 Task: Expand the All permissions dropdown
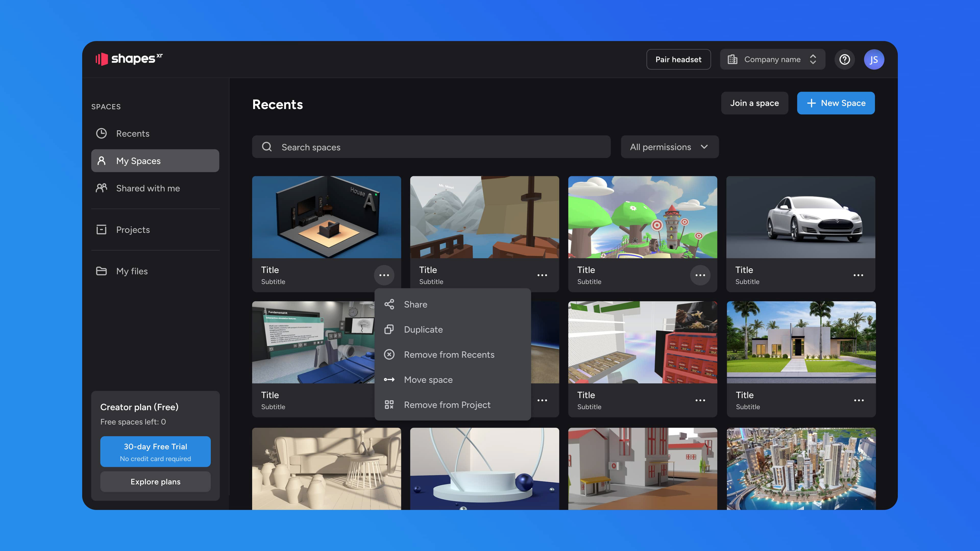(x=669, y=147)
